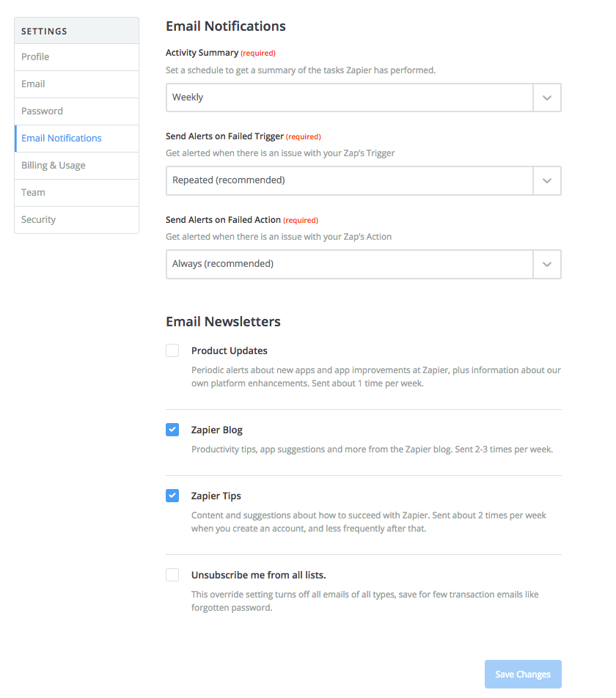
Task: Go to the Email settings section
Action: tap(76, 84)
